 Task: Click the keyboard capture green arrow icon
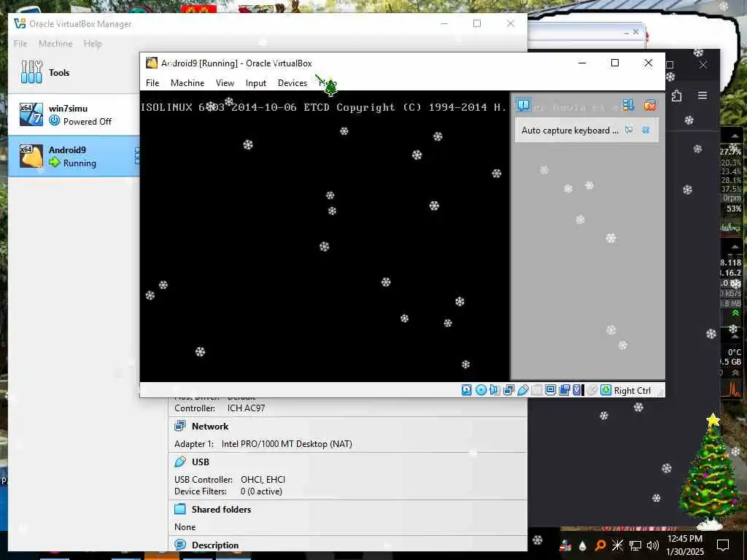(x=605, y=391)
